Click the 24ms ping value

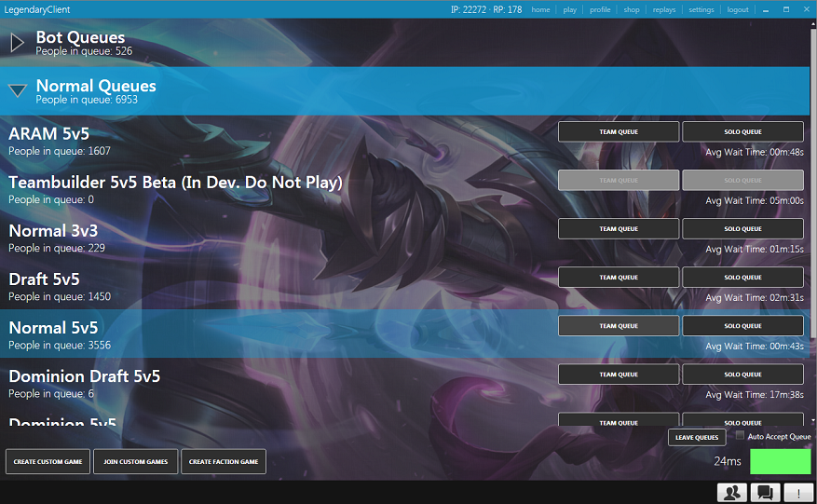728,461
